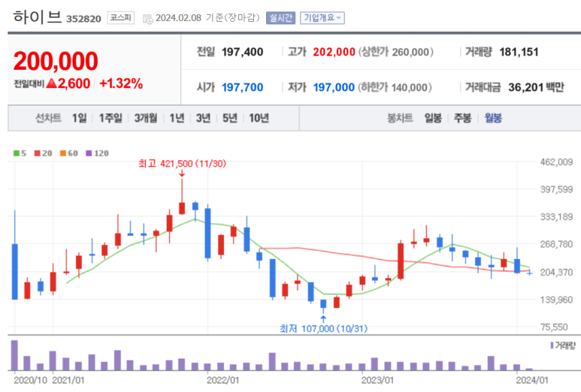
Task: Click the 거래량 value 181,151
Action: [x=519, y=53]
